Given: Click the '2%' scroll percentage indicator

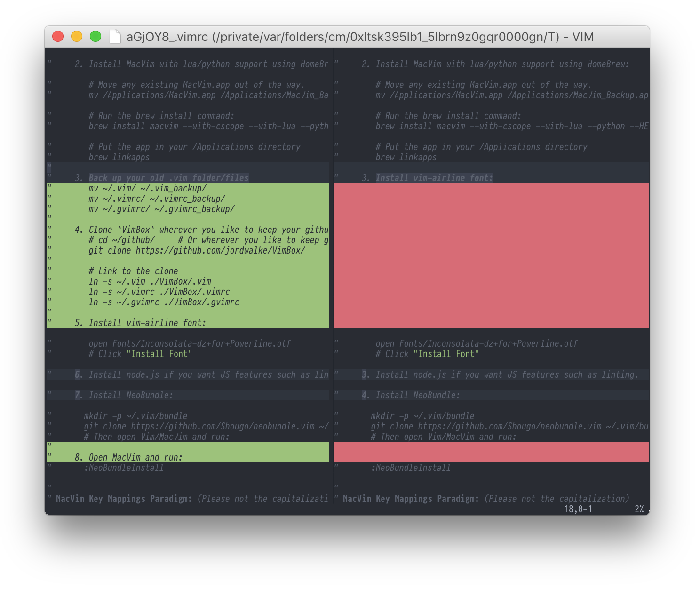Looking at the screenshot, I should pyautogui.click(x=639, y=509).
